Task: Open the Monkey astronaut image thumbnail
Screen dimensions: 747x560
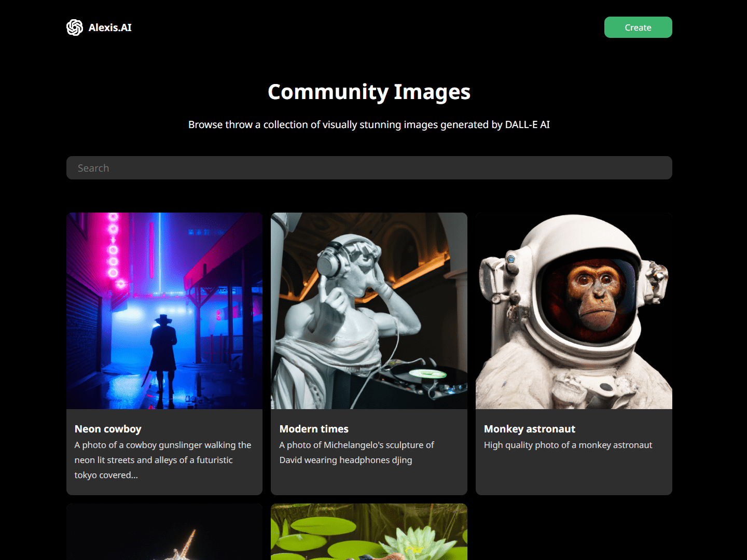Action: pos(574,311)
